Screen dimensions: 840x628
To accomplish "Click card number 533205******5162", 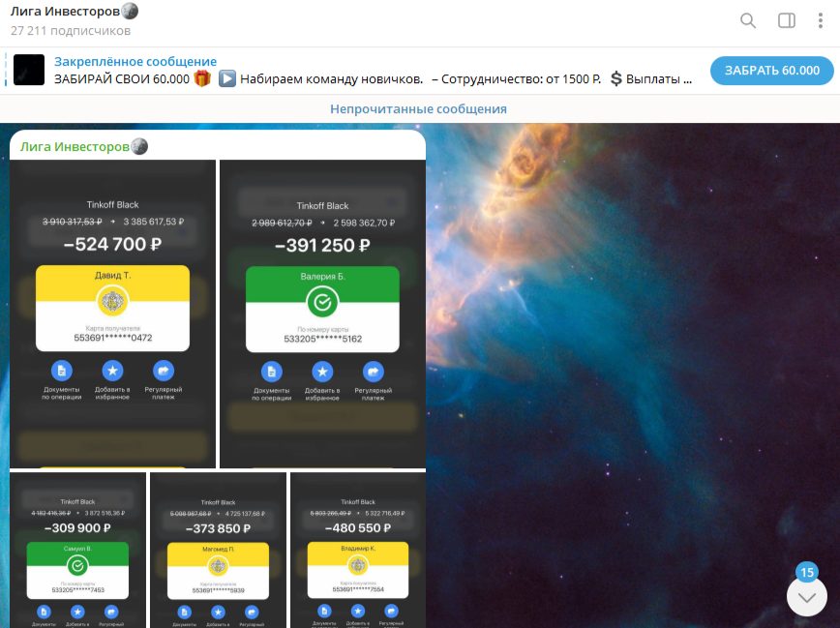I will [x=322, y=339].
